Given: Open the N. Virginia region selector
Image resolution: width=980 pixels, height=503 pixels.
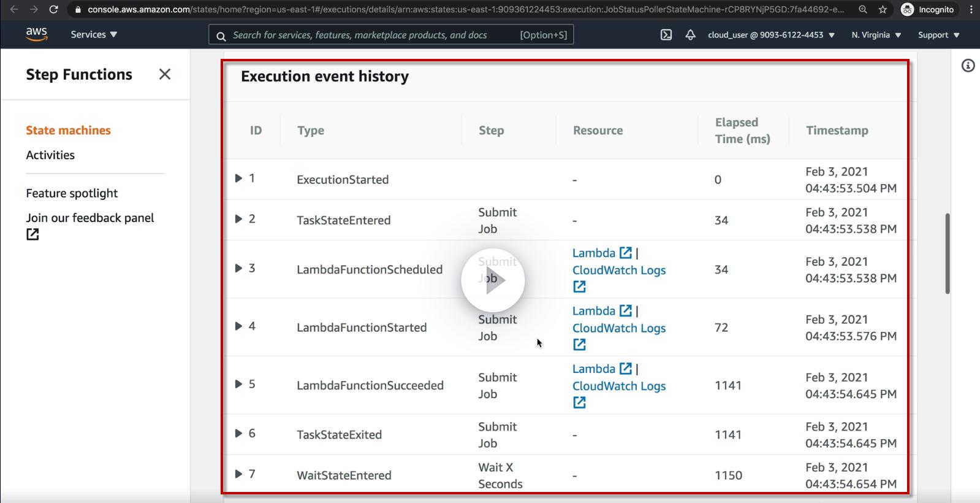Looking at the screenshot, I should tap(876, 35).
